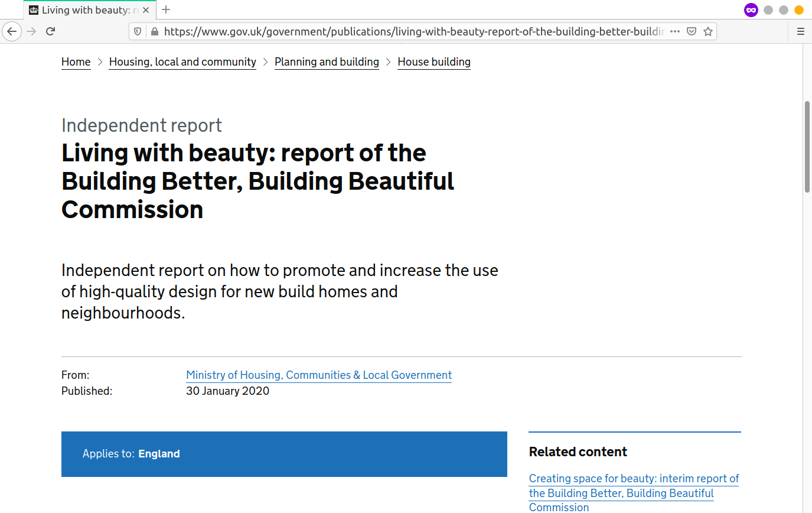Open the Firefox hamburger menu
812x513 pixels.
tap(801, 31)
